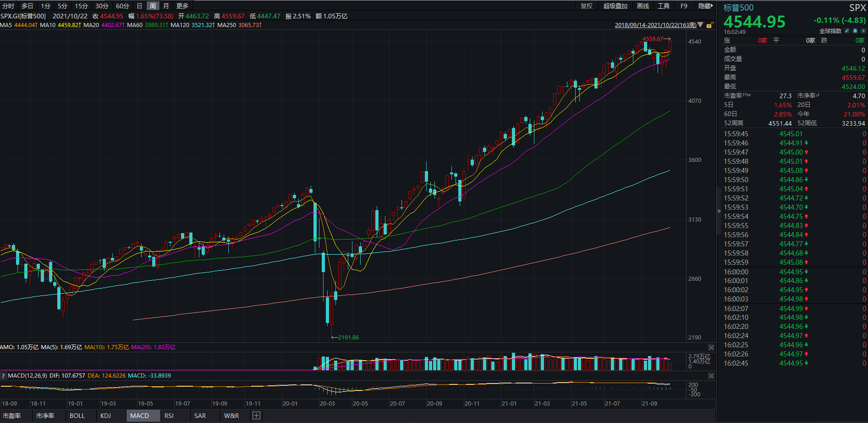Click the 4559.67 high price marker on chart
The height and width of the screenshot is (423, 868).
tap(653, 39)
